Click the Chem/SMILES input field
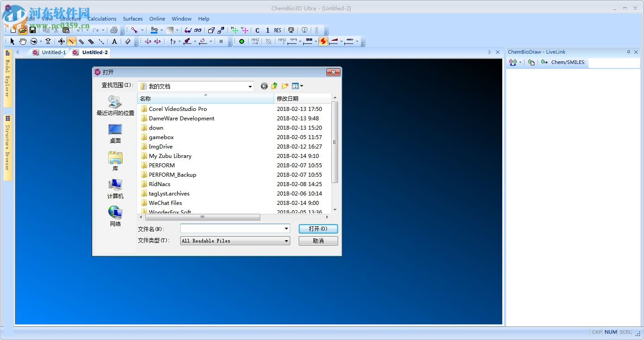The width and height of the screenshot is (644, 340). click(614, 63)
